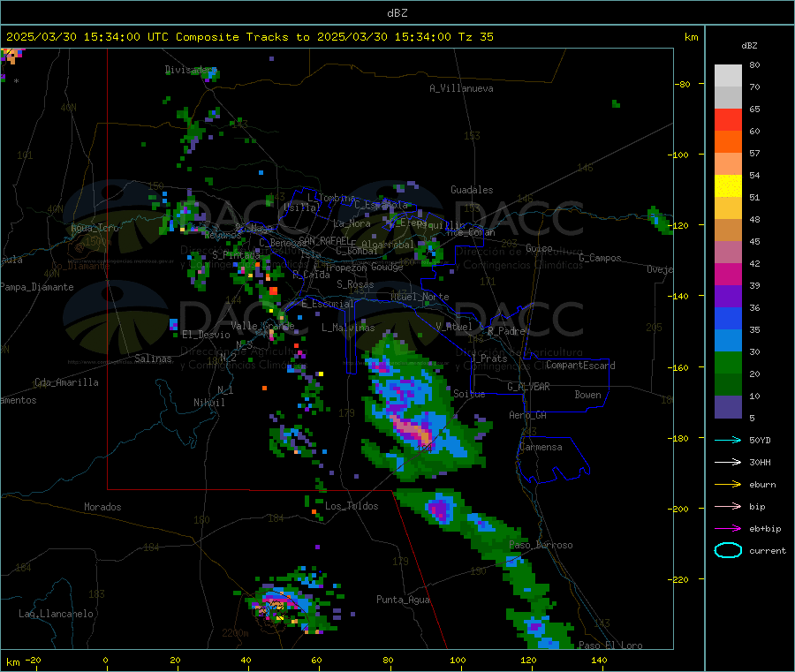Click the cyan 'current' ellipse legend icon
This screenshot has width=795, height=672.
pos(728,550)
